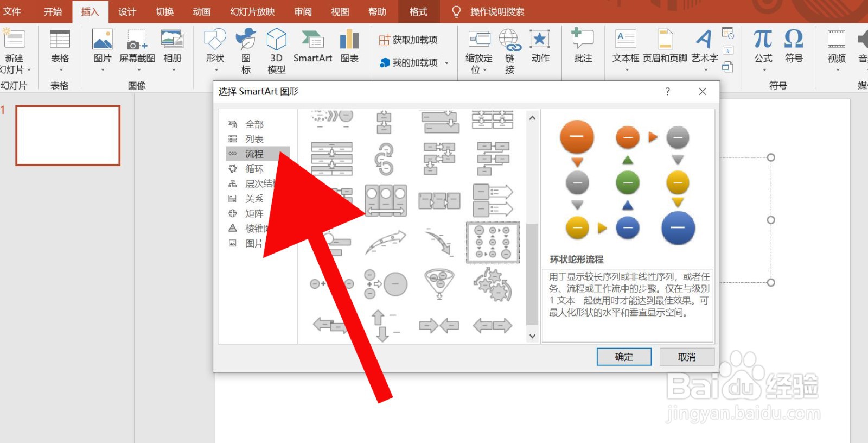Open the Photo Album (相册) dropdown arrow
This screenshot has height=443, width=868.
(174, 70)
